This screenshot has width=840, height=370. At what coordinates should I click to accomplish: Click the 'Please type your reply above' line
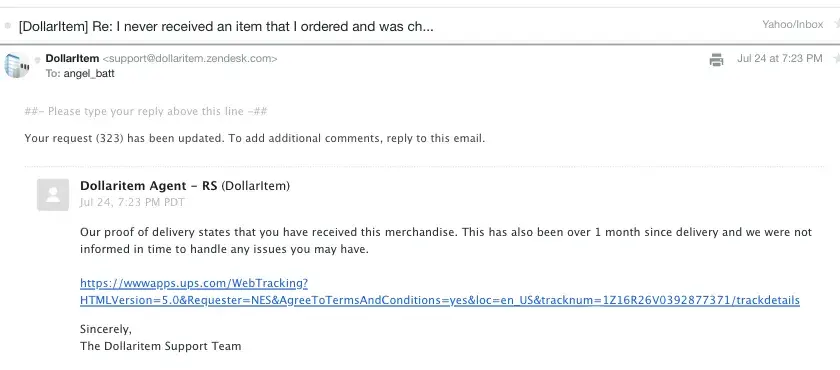tap(146, 111)
